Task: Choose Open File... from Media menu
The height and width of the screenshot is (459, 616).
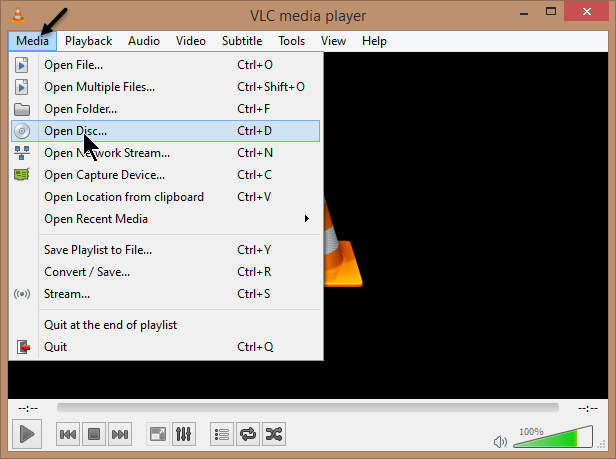Action: pyautogui.click(x=165, y=65)
